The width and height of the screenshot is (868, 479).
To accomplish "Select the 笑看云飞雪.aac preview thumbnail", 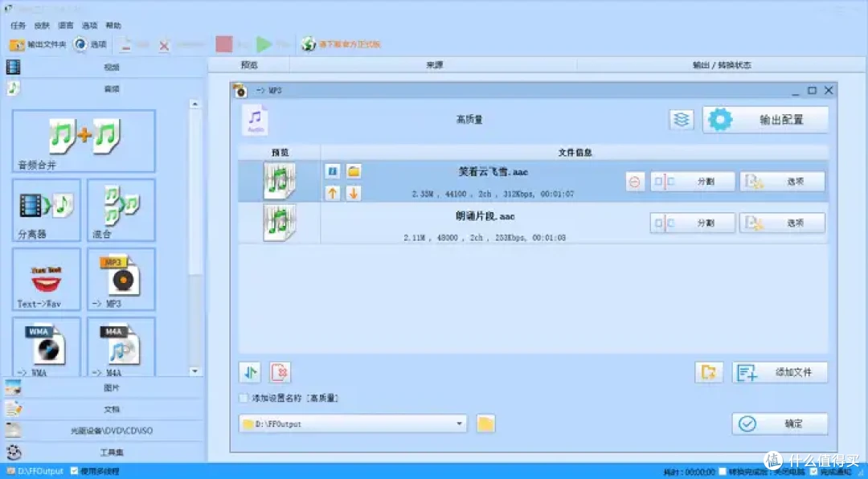I will coord(280,181).
